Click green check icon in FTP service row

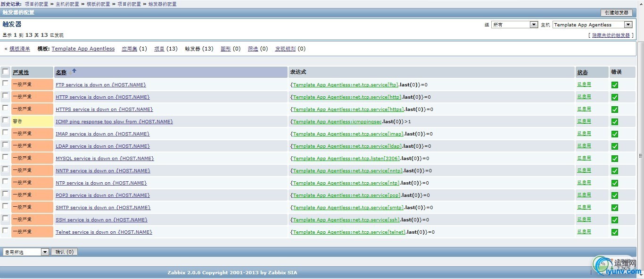point(614,85)
